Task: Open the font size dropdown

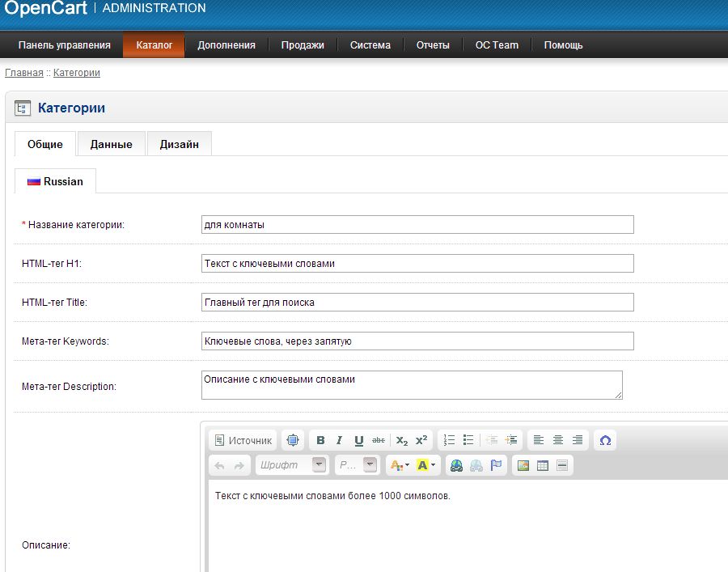Action: [x=358, y=465]
